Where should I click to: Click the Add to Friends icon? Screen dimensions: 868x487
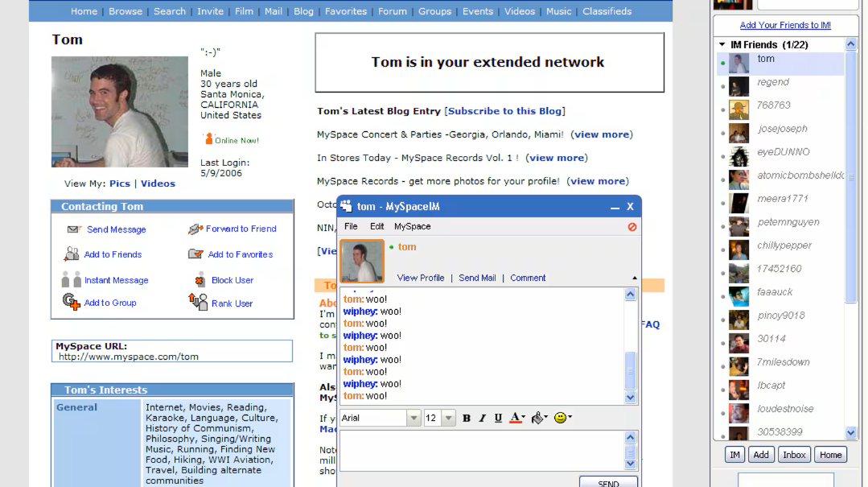tap(72, 254)
